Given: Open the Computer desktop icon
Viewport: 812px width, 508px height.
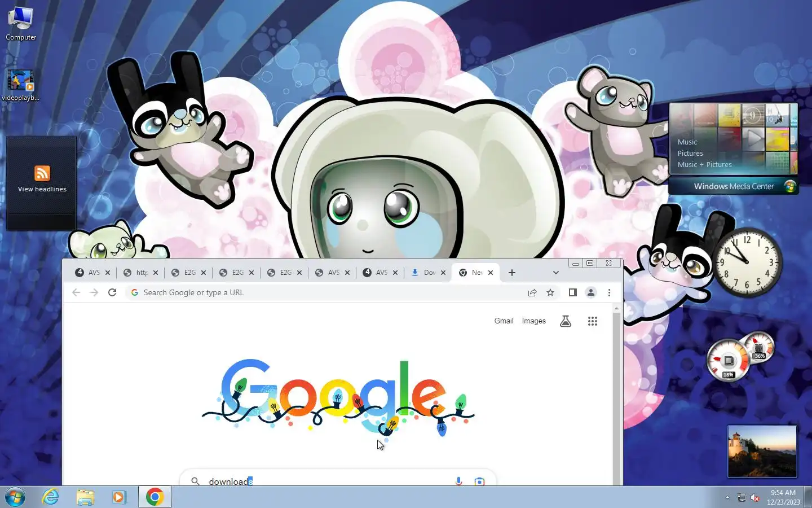Looking at the screenshot, I should (x=21, y=24).
